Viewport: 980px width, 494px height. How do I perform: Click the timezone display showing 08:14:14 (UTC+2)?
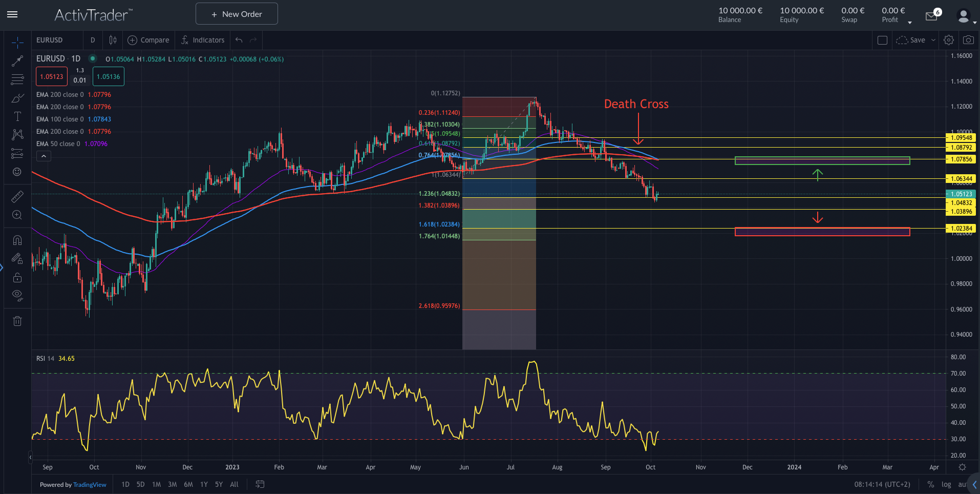click(x=882, y=484)
